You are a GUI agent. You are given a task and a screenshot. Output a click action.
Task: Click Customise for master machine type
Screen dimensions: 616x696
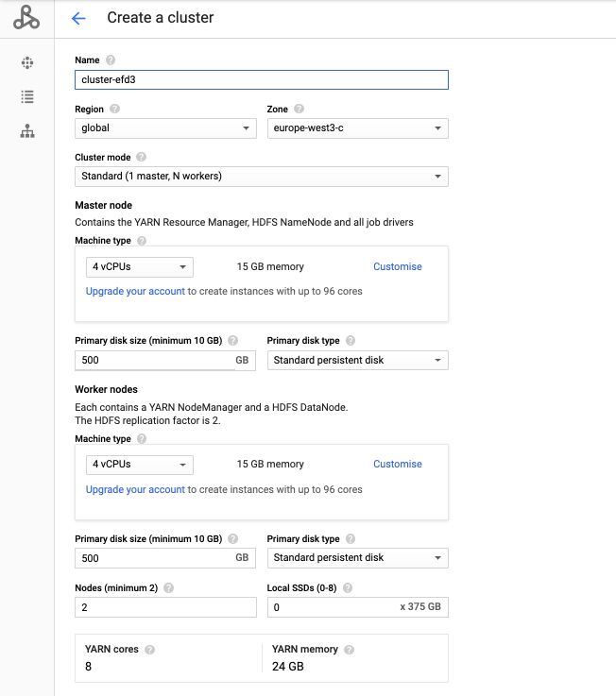tap(398, 266)
